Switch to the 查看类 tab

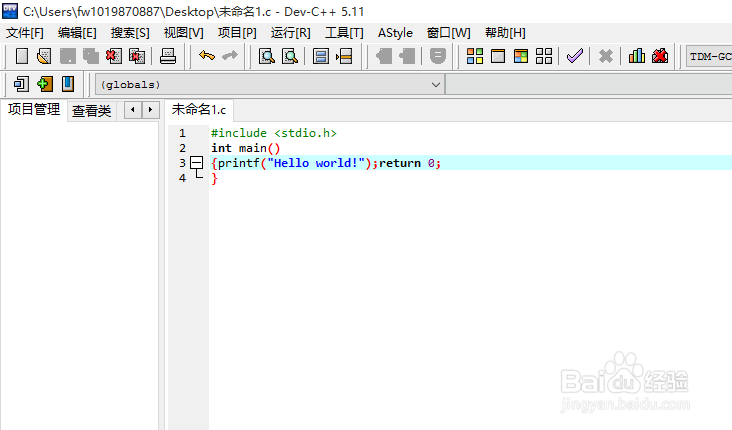tap(92, 111)
